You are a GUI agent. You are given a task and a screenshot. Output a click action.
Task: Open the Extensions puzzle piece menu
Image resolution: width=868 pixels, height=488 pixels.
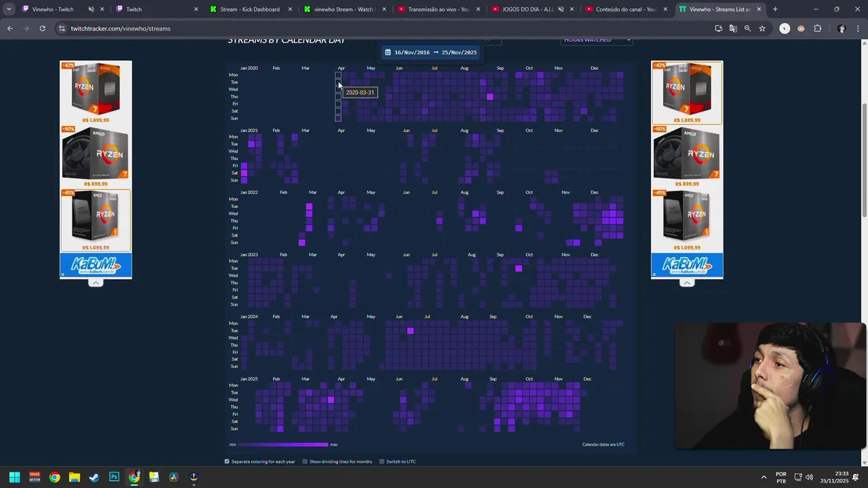(817, 28)
